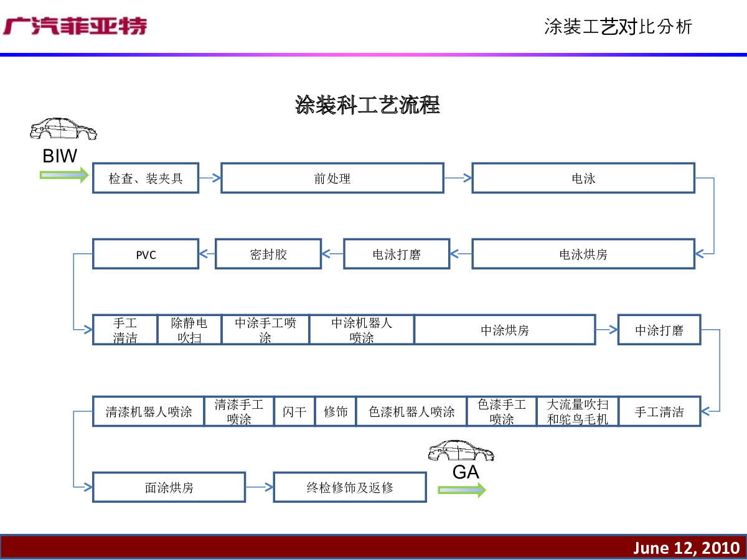Select the 清漆机器人喷涂 box

(148, 411)
